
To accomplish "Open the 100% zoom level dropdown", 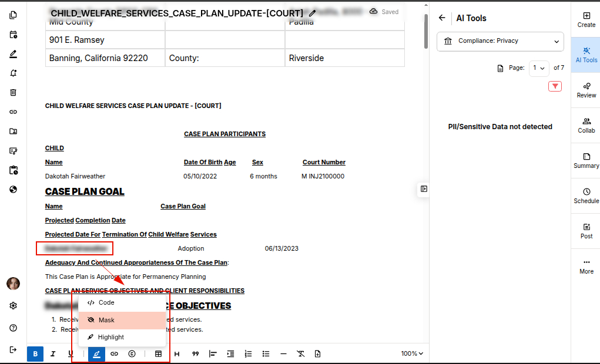I will click(x=412, y=354).
